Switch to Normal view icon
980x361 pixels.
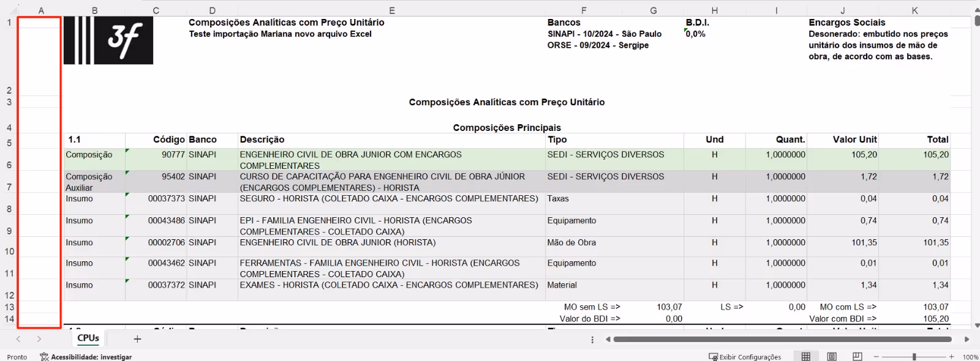click(806, 357)
